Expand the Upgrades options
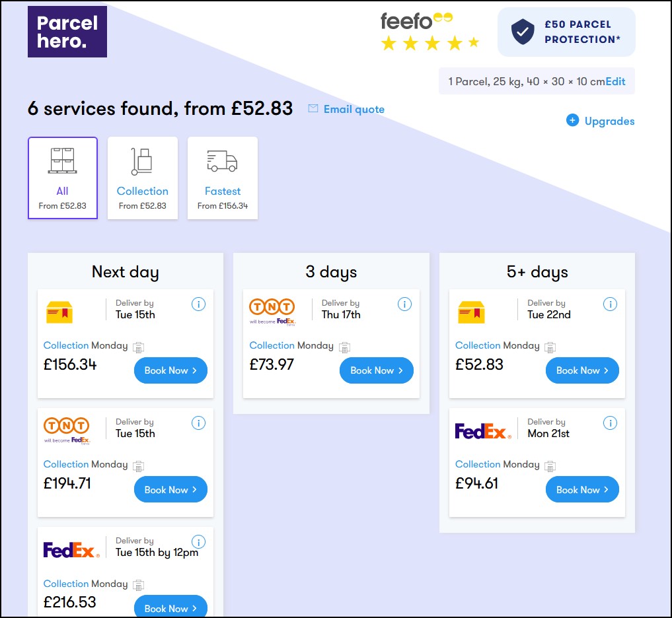The width and height of the screenshot is (672, 618). click(609, 121)
